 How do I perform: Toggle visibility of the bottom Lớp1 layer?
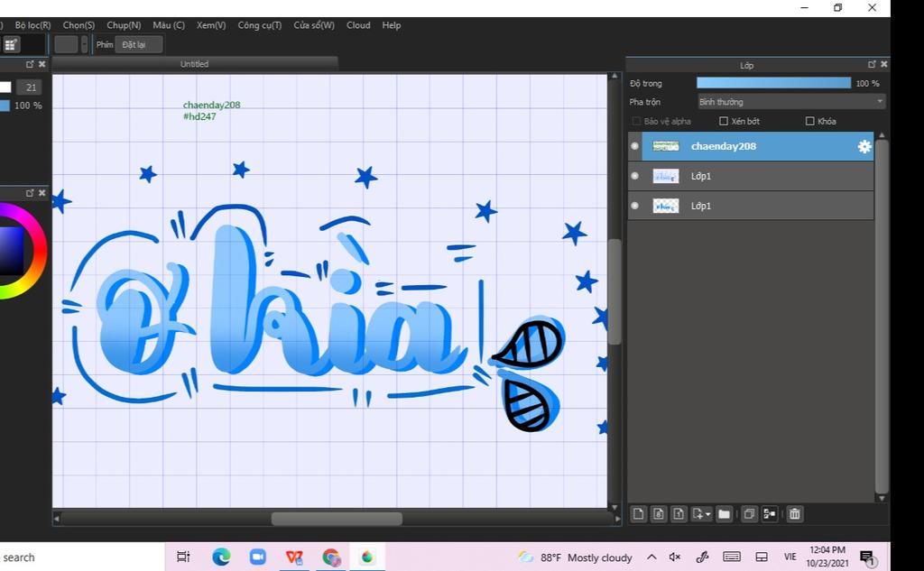point(634,206)
